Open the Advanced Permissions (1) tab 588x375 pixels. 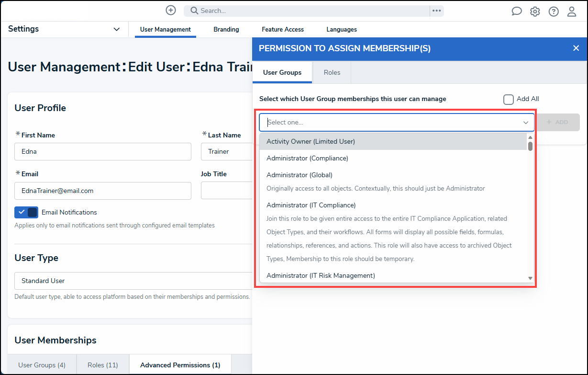180,365
